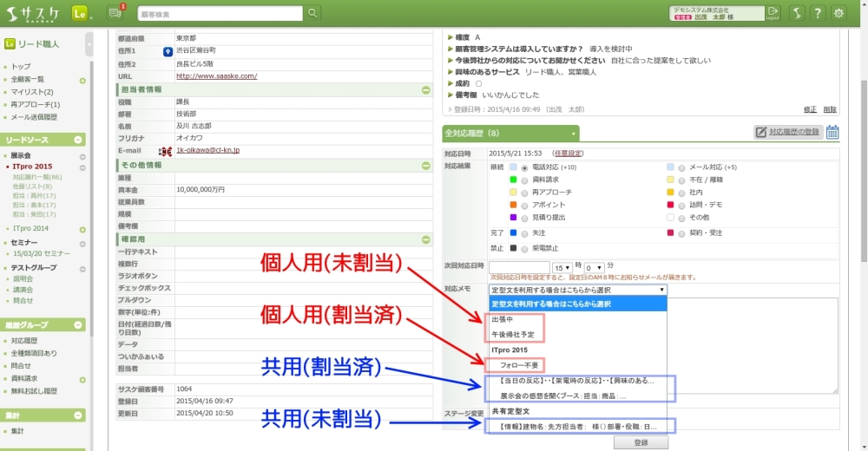
Task: Click the green swatch next to 資料請求
Action: tap(513, 180)
